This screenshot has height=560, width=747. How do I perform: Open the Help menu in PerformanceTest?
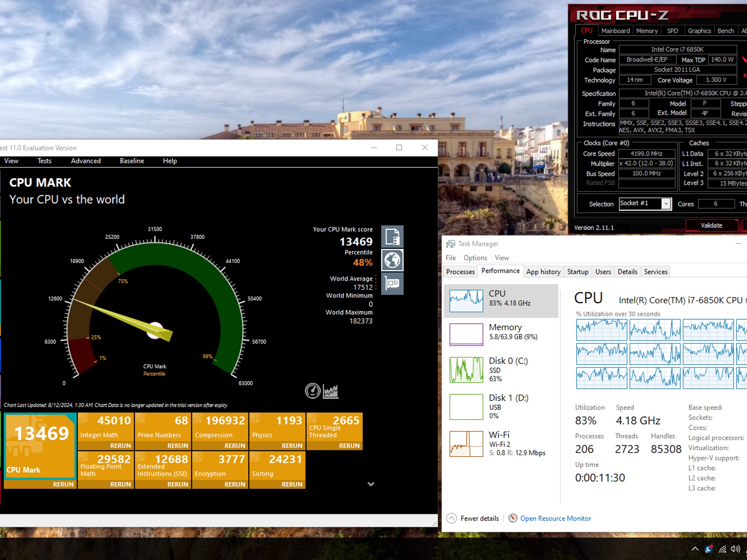coord(170,161)
